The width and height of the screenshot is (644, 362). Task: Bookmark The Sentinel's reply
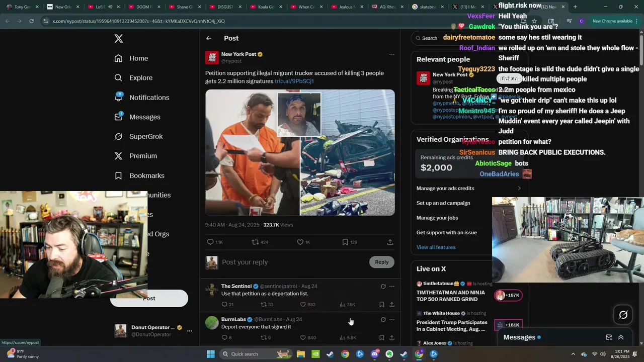pyautogui.click(x=382, y=305)
